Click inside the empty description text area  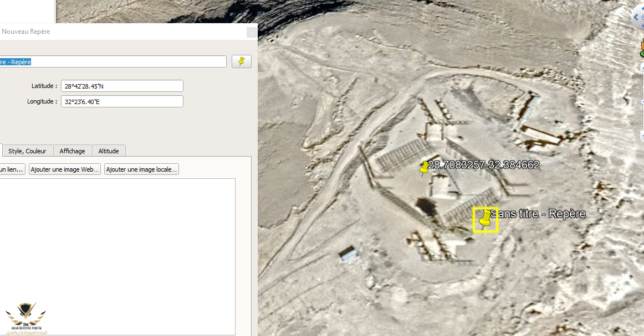[x=116, y=255]
